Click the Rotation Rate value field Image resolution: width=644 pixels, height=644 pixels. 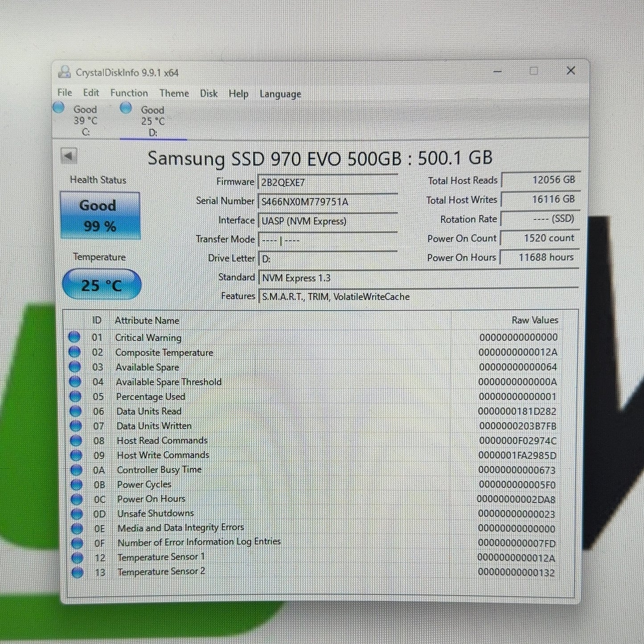pos(539,219)
